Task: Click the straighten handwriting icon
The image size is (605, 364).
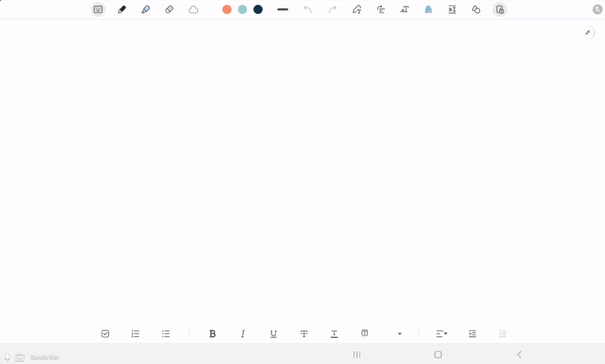Action: pos(381,10)
